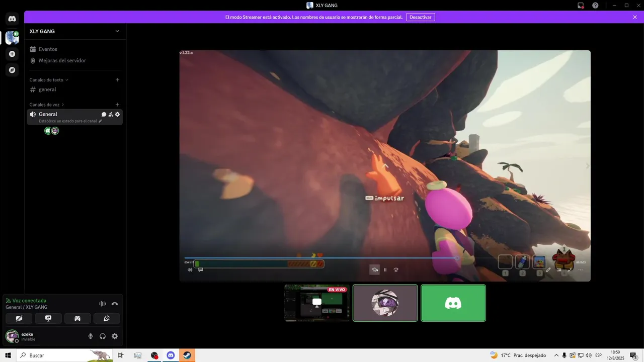Select the green Discord logo participant tile
Image resolution: width=644 pixels, height=362 pixels.
pyautogui.click(x=453, y=303)
